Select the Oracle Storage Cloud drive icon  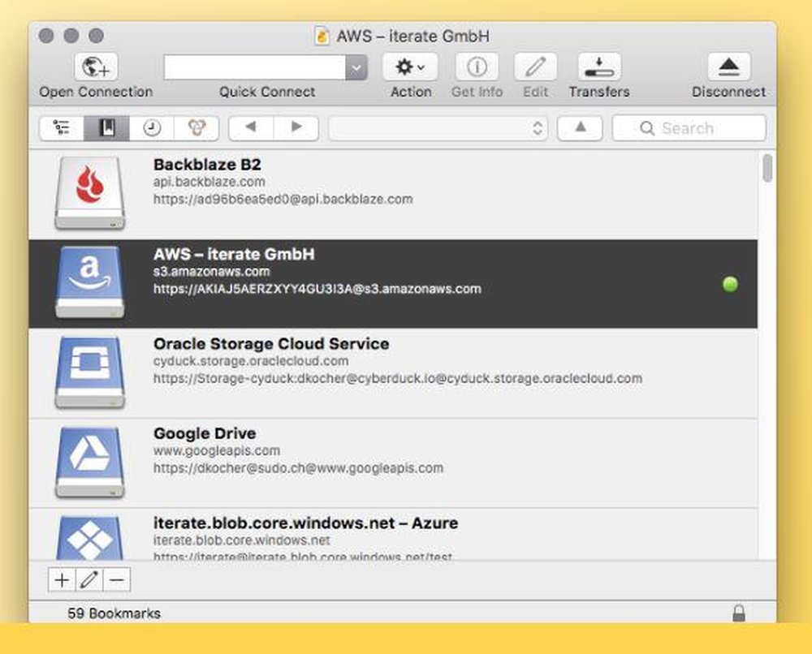pyautogui.click(x=90, y=372)
